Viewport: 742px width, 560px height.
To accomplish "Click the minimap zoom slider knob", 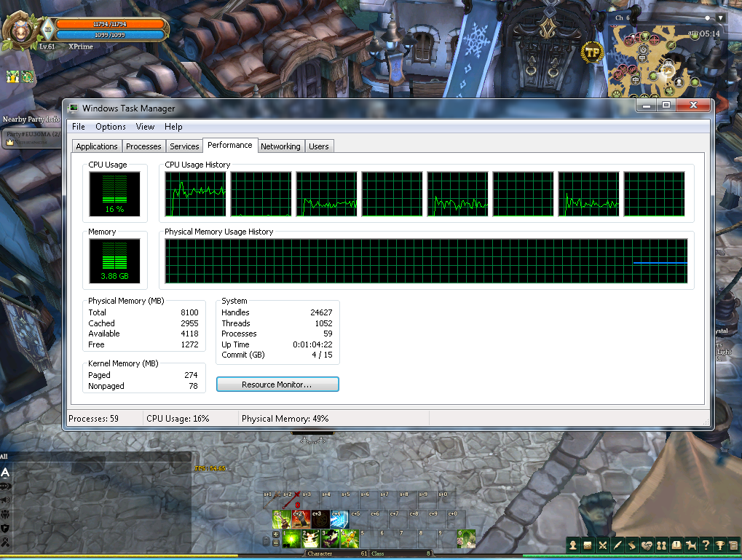I will tap(706, 17).
